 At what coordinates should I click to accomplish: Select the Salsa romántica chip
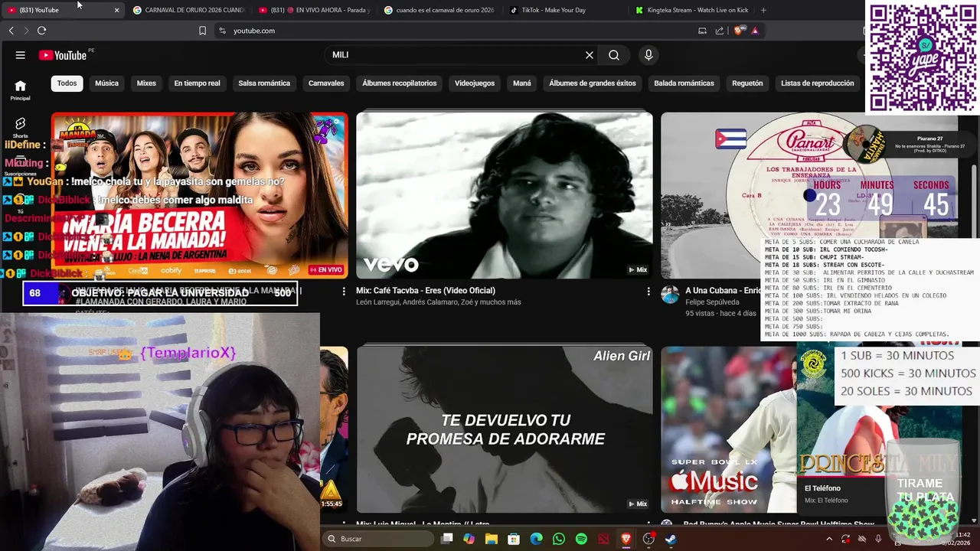coord(264,83)
